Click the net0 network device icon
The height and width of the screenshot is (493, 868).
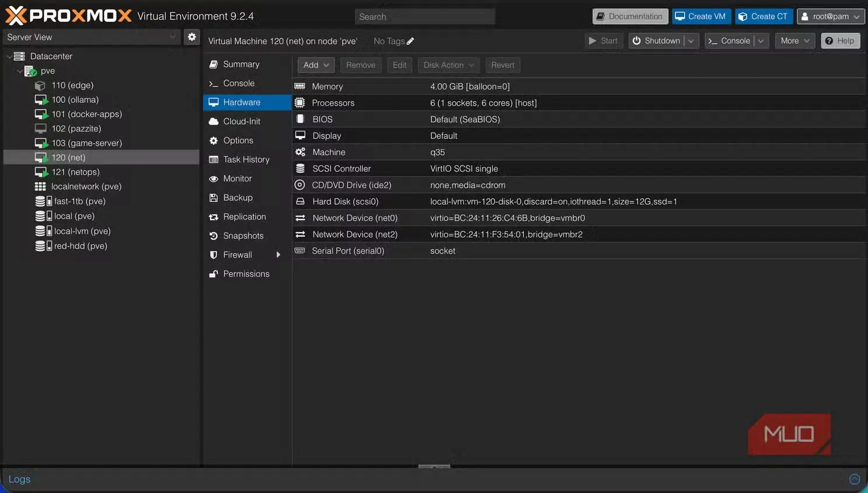[x=300, y=218]
